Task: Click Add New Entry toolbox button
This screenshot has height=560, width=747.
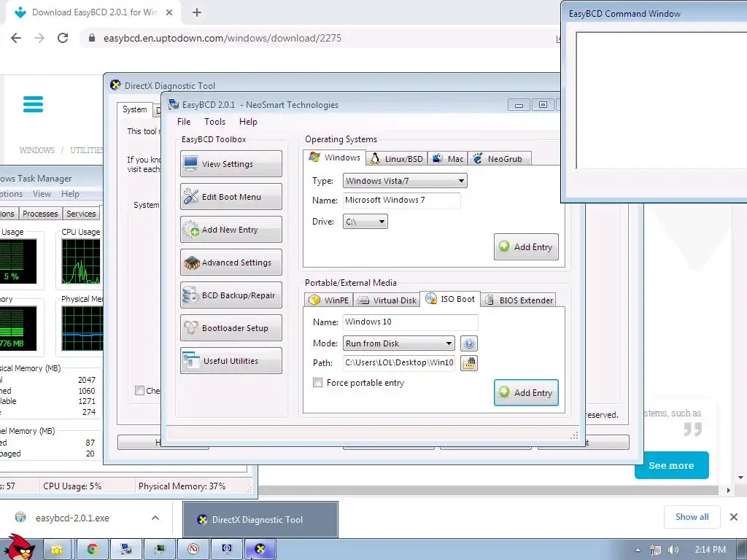Action: [x=231, y=230]
